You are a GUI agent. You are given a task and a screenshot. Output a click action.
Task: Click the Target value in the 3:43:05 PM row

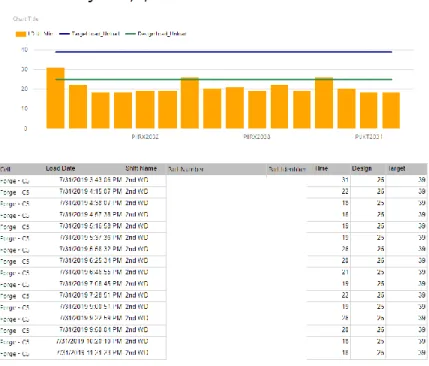422,180
